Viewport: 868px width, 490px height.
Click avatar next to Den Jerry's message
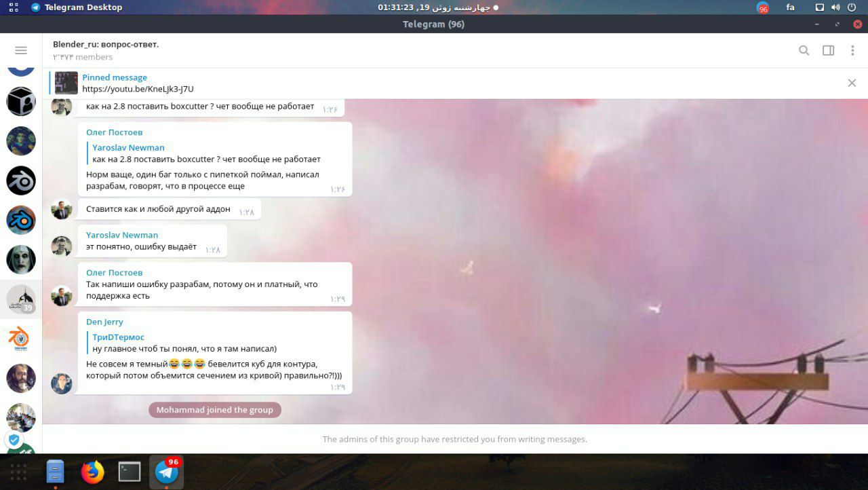click(62, 383)
